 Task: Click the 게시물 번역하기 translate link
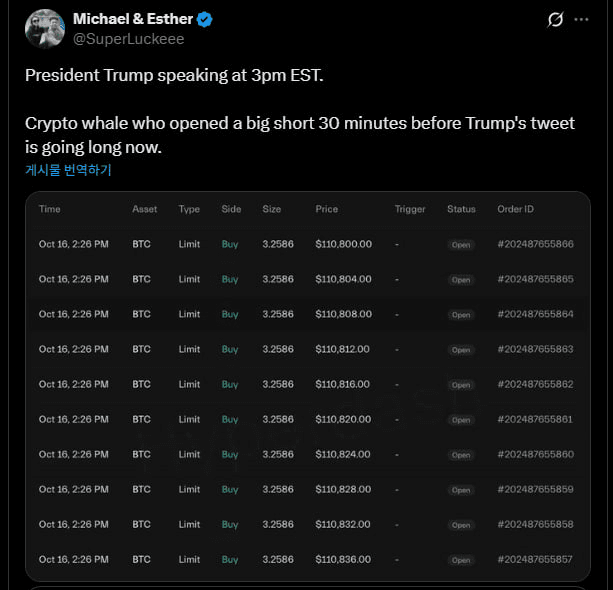[68, 170]
